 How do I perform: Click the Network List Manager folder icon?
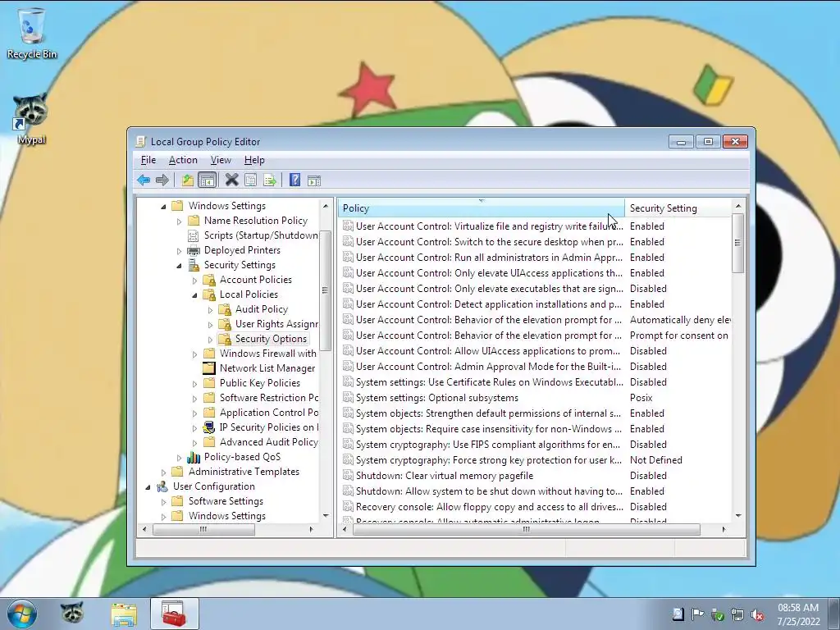pos(209,368)
